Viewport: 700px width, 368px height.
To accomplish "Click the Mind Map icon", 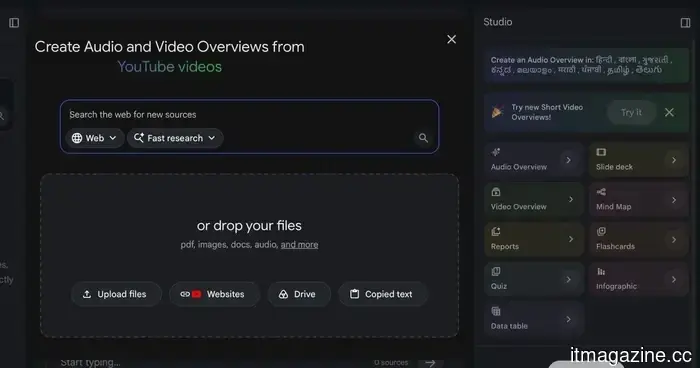I will (601, 192).
